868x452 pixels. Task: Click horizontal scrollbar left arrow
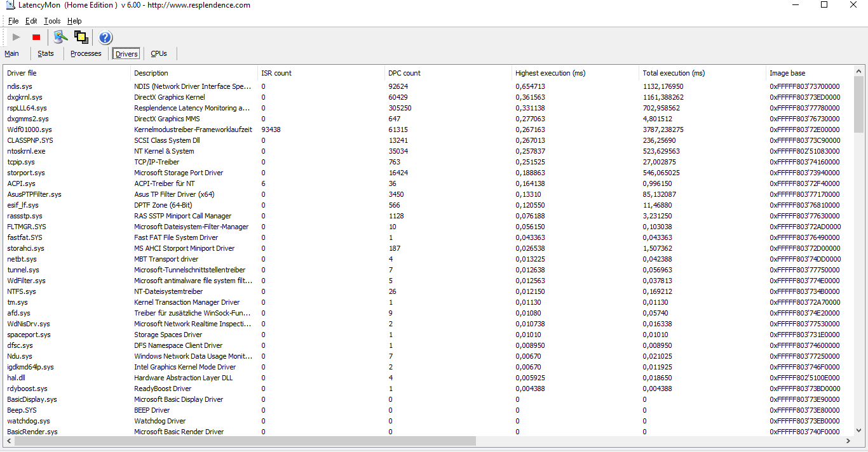pyautogui.click(x=9, y=441)
